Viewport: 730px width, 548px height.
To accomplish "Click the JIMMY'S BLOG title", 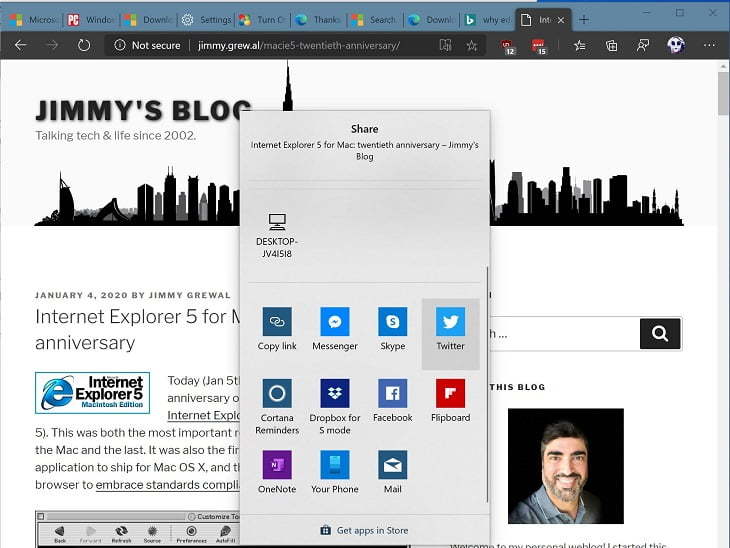I will click(x=144, y=111).
